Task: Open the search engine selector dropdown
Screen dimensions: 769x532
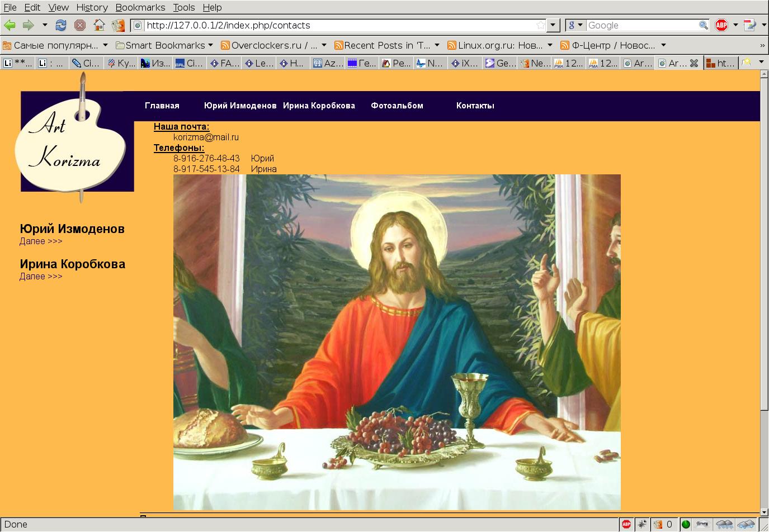Action: [x=575, y=25]
